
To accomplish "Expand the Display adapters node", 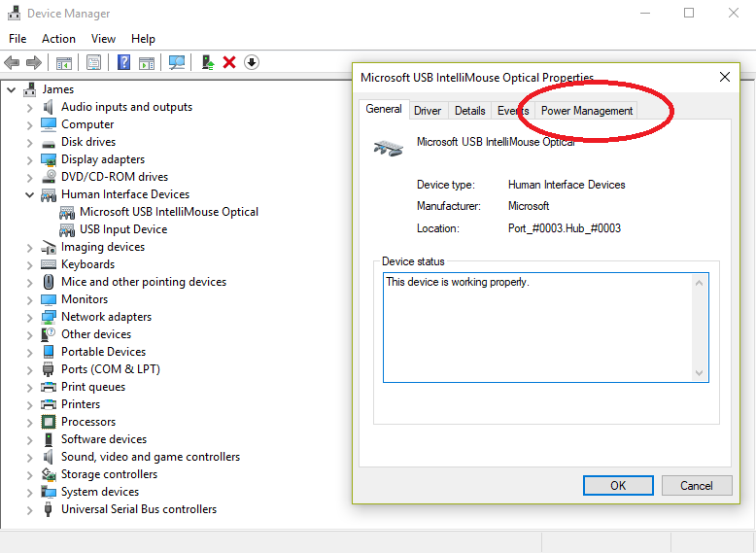I will [29, 159].
